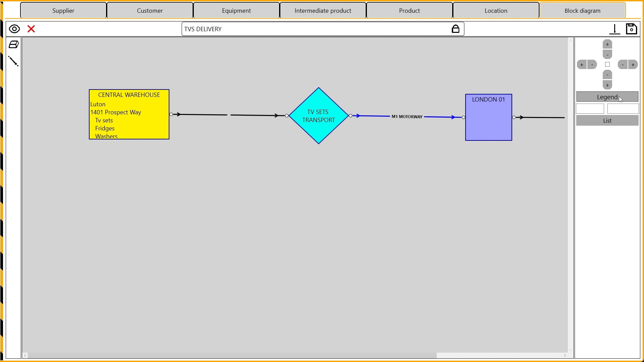Click the output port of LONDON 01

514,117
